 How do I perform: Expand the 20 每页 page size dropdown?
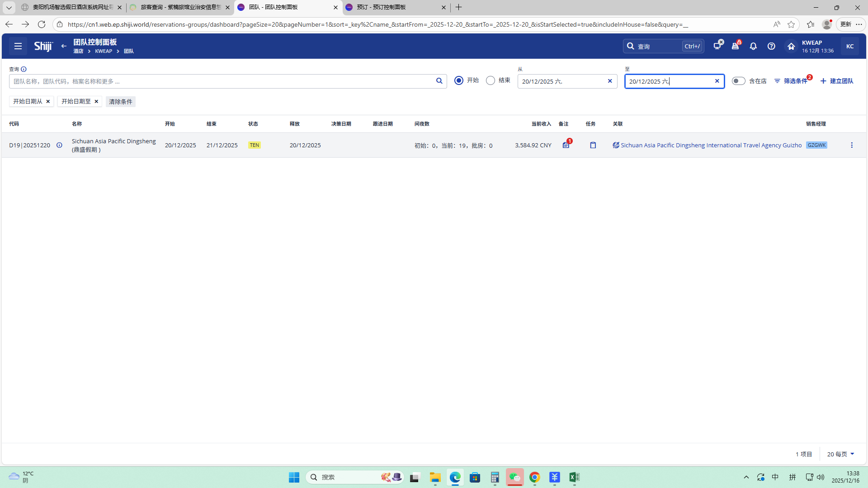click(840, 454)
